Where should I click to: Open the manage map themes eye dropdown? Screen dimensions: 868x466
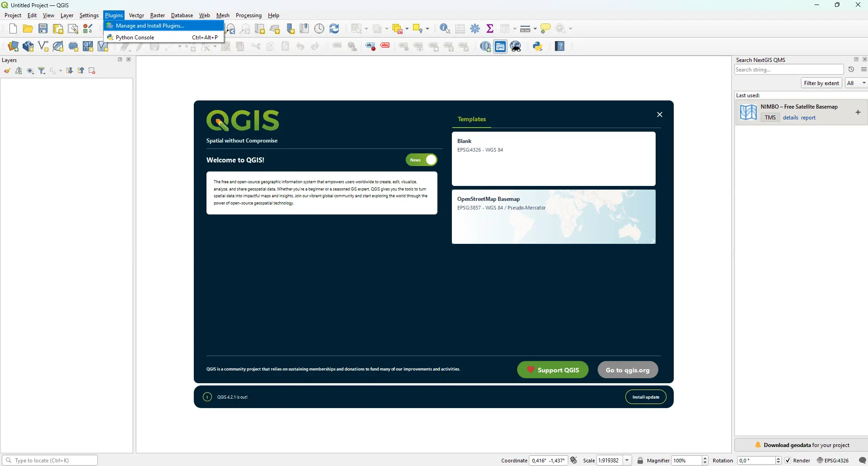30,71
